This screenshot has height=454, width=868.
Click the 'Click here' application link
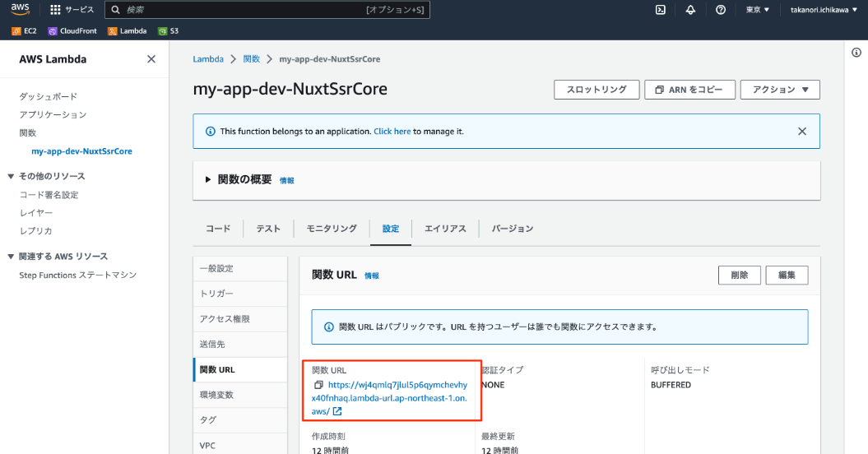pyautogui.click(x=392, y=132)
